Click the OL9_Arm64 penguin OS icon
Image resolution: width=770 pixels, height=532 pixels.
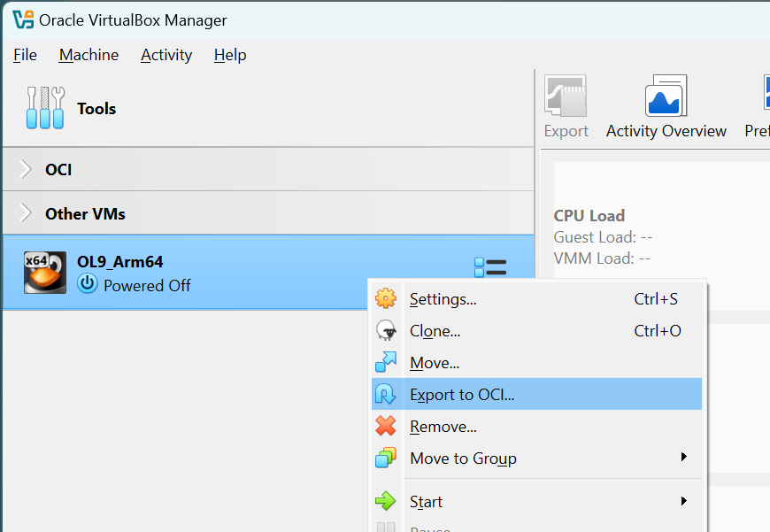[x=45, y=273]
